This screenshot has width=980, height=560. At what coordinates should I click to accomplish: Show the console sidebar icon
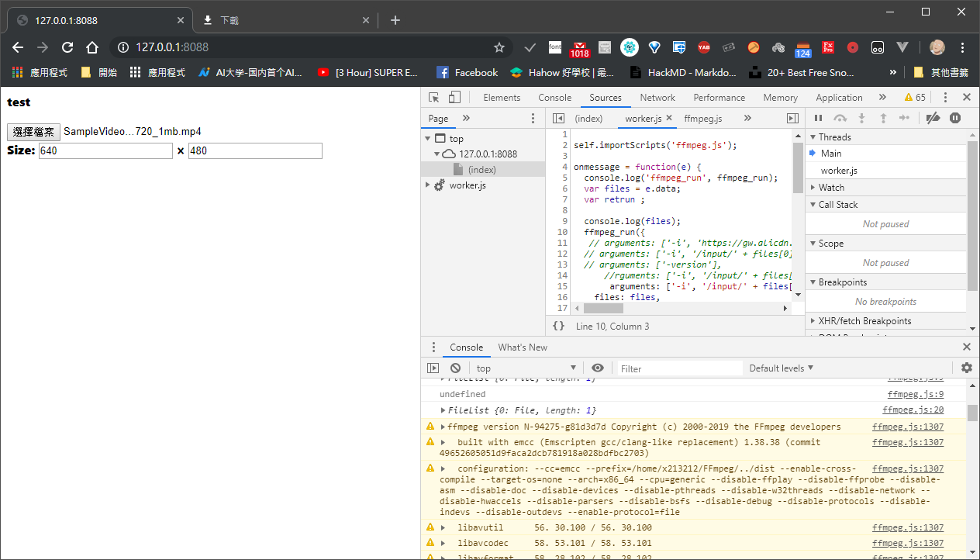point(433,368)
